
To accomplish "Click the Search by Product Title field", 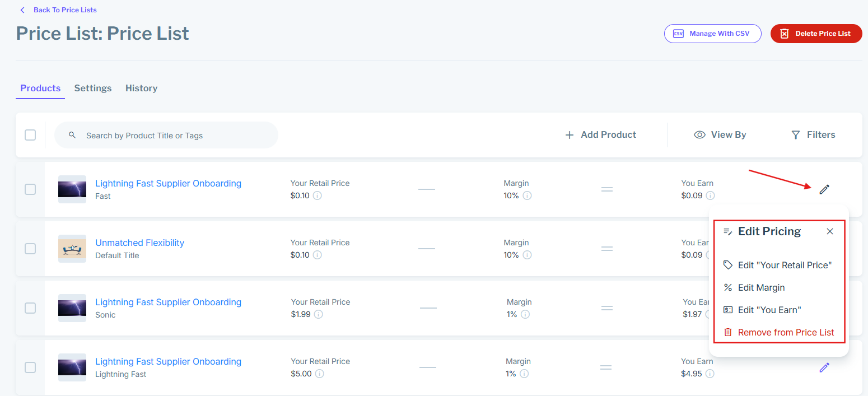I will [x=174, y=136].
